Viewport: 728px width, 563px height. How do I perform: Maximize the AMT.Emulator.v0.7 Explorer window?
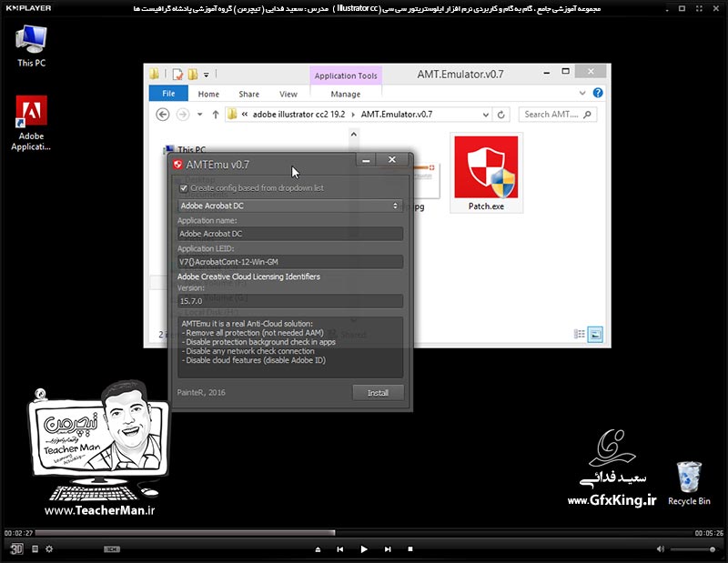pos(565,72)
